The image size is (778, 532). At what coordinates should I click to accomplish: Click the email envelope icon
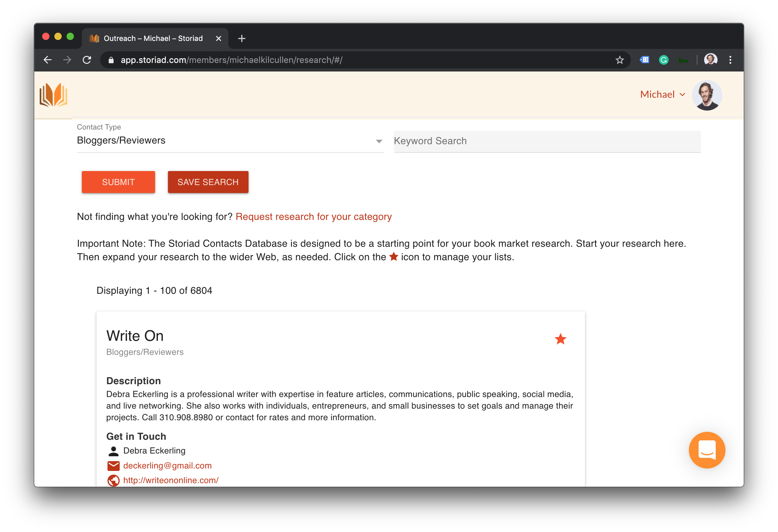coord(114,466)
